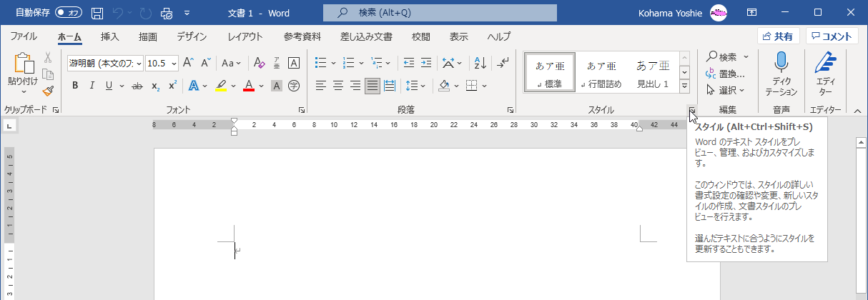Screen dimensions: 868x300
Task: Click the Copy icon in clipboard group
Action: click(48, 74)
